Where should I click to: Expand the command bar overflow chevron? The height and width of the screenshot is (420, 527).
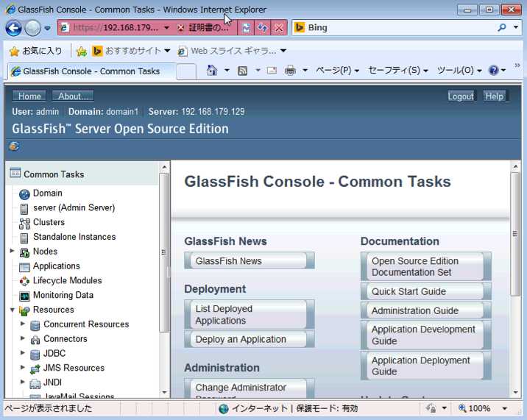[517, 65]
